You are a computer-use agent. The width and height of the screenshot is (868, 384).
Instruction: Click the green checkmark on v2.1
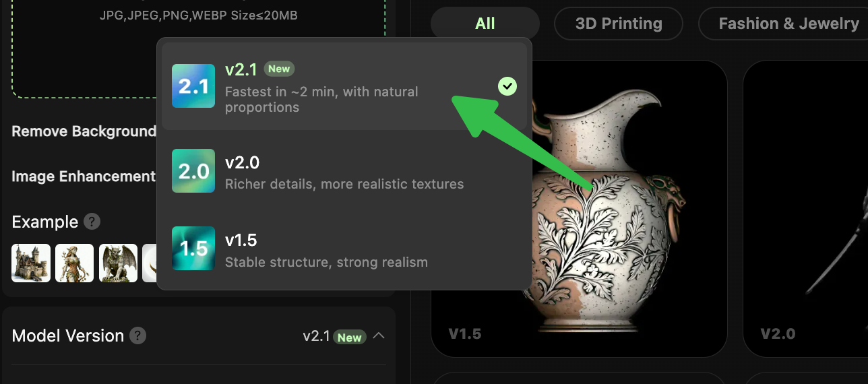tap(507, 86)
